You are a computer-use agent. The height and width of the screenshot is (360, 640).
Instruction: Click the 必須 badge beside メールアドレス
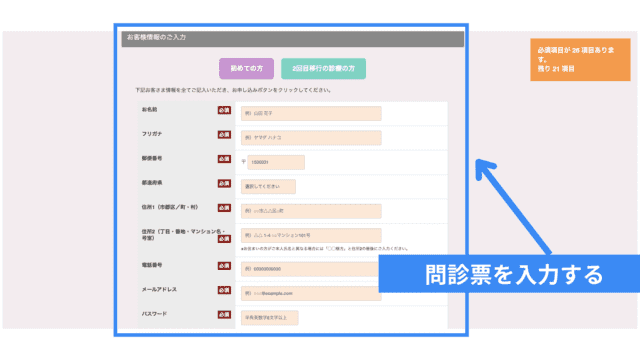tap(224, 290)
